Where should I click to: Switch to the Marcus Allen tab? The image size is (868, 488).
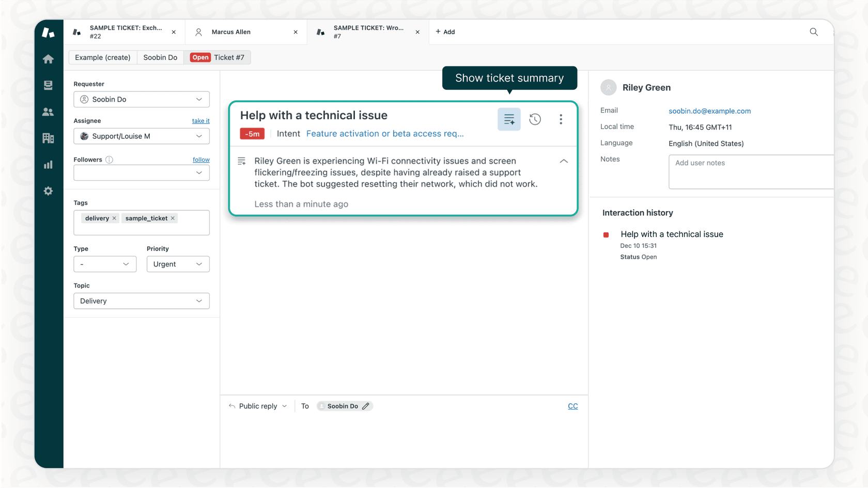pos(230,32)
